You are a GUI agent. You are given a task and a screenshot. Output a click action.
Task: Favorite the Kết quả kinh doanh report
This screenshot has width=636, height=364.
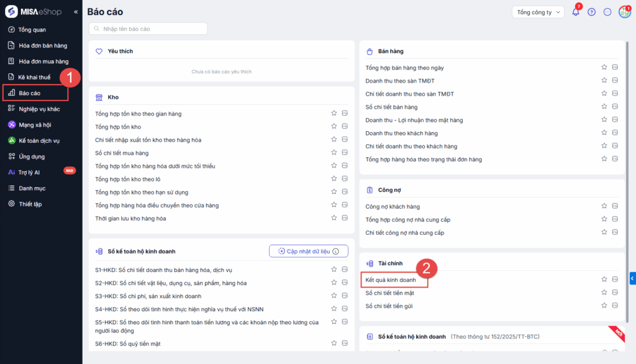(604, 280)
